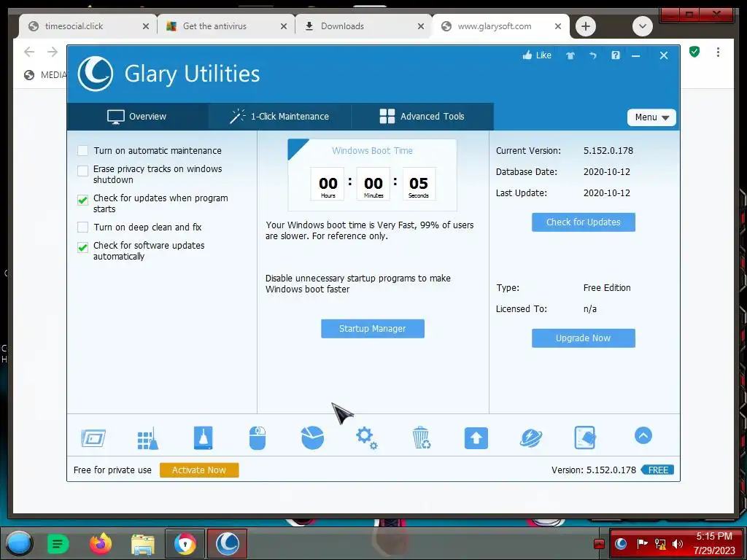
Task: Close the Downloads browser tab
Action: [421, 26]
